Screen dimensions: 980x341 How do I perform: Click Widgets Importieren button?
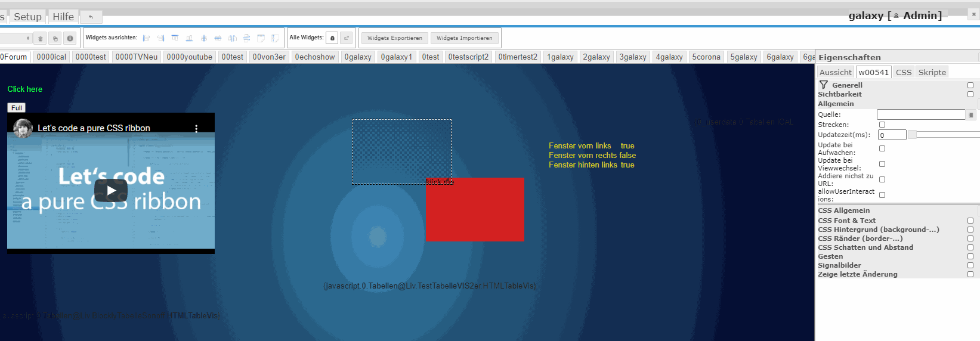[464, 38]
